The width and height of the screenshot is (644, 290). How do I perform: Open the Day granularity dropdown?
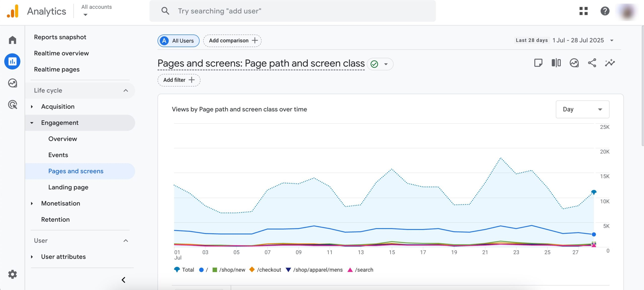coord(582,109)
